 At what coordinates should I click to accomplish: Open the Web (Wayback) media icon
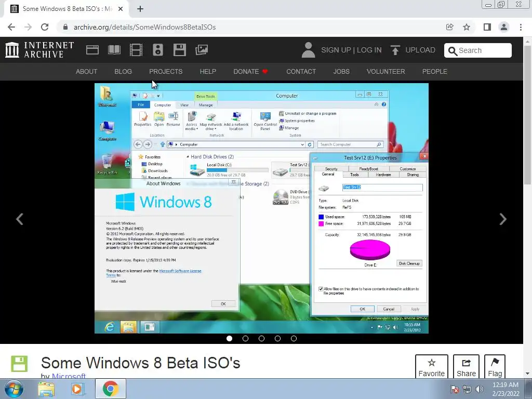coord(92,50)
